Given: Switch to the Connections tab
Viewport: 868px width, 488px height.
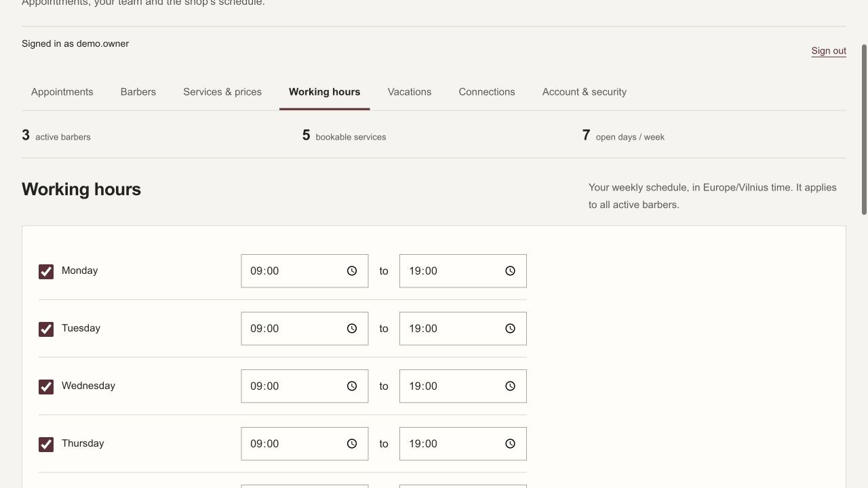Looking at the screenshot, I should [x=487, y=92].
